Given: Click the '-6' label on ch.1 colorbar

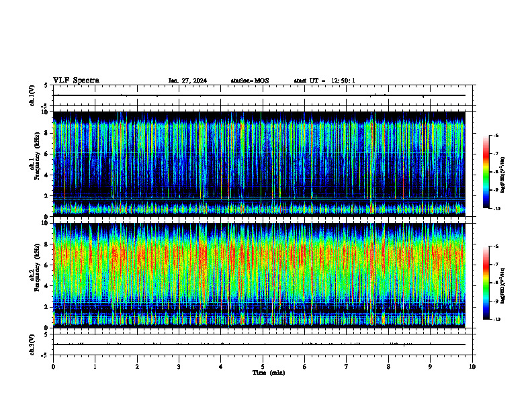Looking at the screenshot, I should click(x=496, y=135).
